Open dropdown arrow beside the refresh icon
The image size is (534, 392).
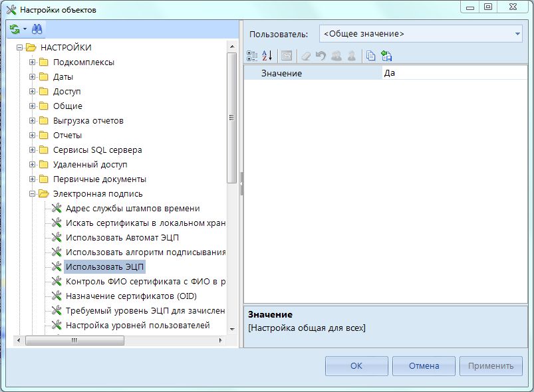25,30
